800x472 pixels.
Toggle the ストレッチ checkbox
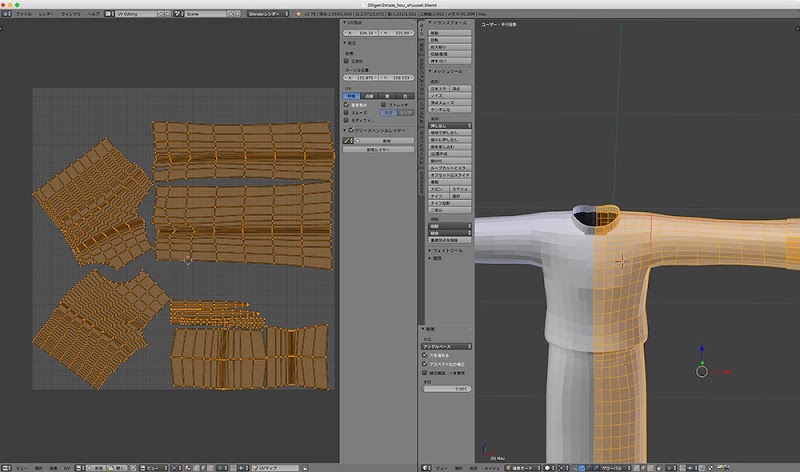(384, 103)
